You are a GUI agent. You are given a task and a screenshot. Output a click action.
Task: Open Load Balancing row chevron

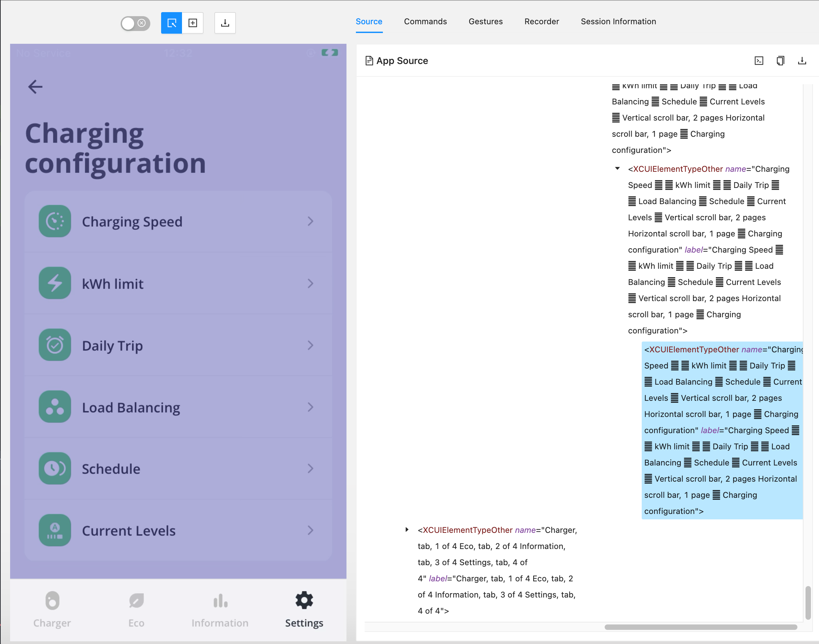tap(310, 407)
